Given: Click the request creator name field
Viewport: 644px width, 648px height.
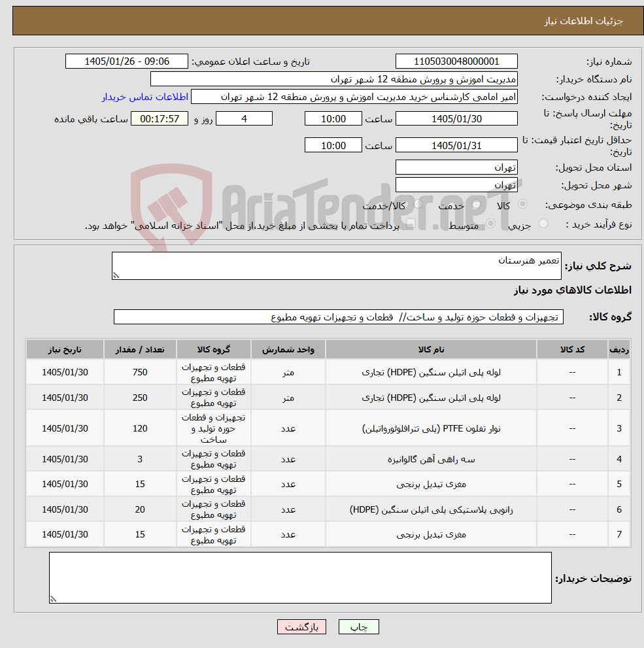Looking at the screenshot, I should (x=354, y=97).
